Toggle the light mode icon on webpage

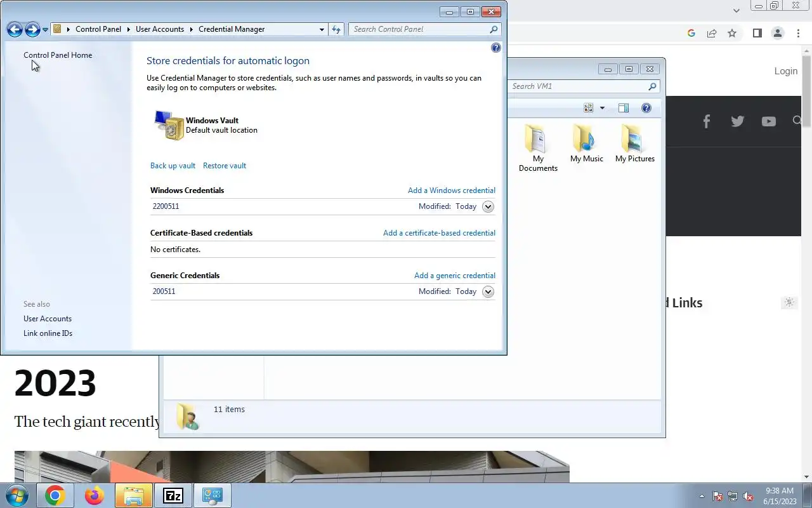point(789,302)
